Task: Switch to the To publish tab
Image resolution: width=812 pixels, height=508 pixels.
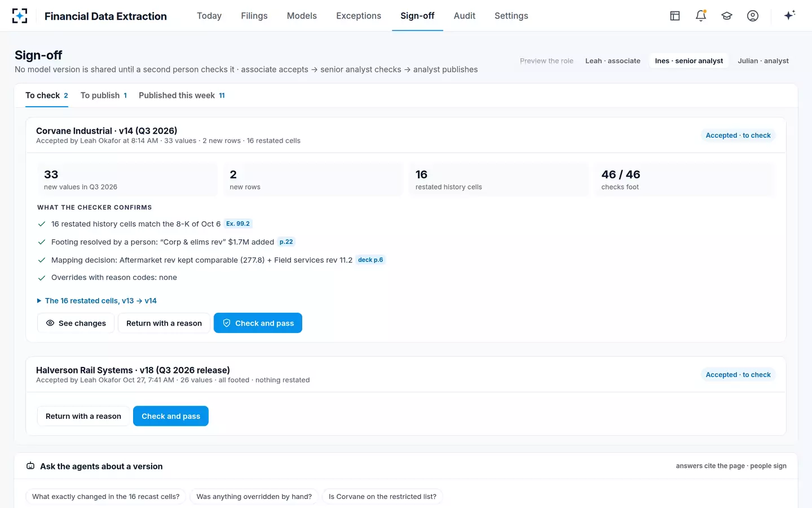Action: point(104,95)
